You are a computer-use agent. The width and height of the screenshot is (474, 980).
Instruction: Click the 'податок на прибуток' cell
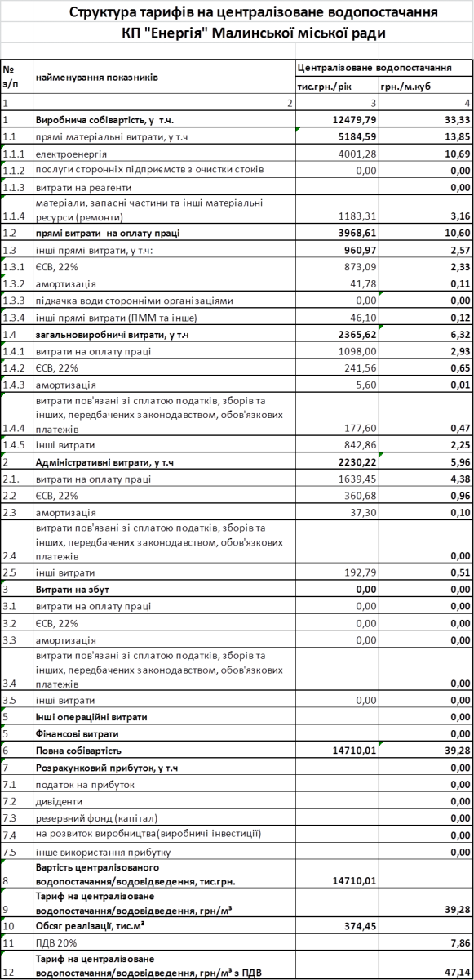[163, 784]
